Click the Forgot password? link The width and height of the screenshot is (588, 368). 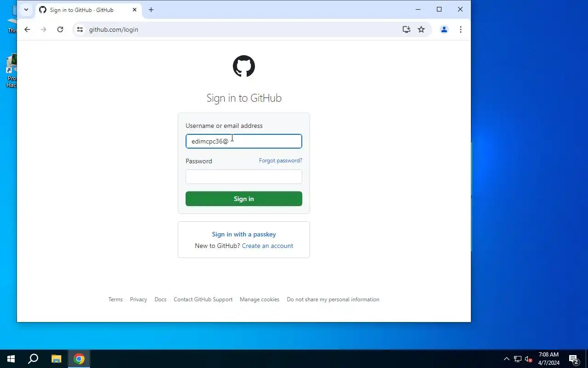click(x=281, y=161)
